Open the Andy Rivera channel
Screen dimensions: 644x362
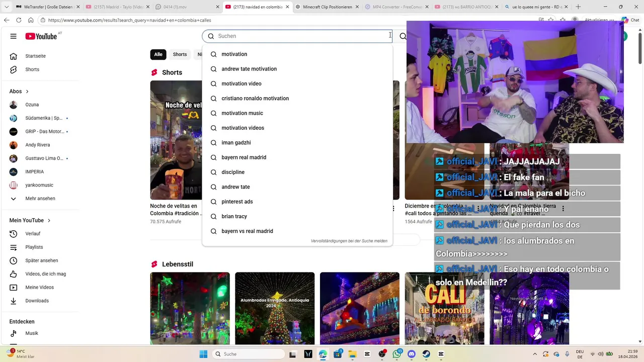[x=37, y=145]
